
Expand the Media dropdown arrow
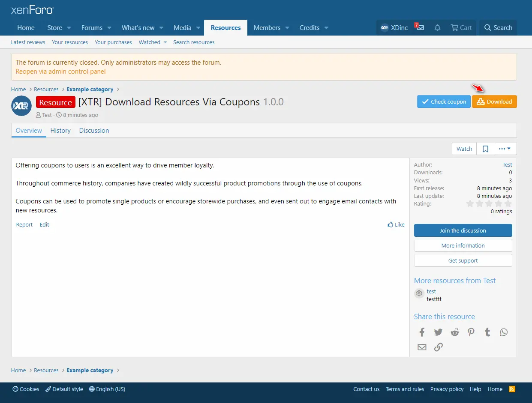198,28
